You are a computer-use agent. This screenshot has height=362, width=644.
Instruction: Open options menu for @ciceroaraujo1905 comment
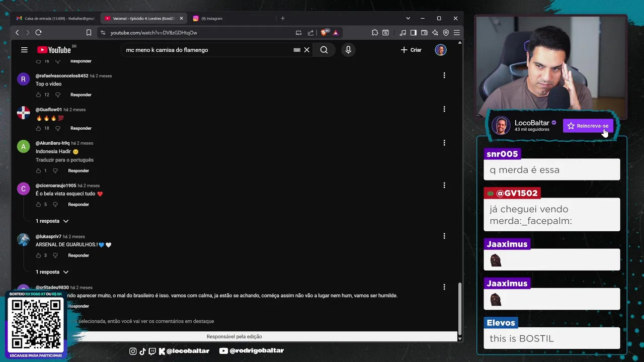point(444,186)
